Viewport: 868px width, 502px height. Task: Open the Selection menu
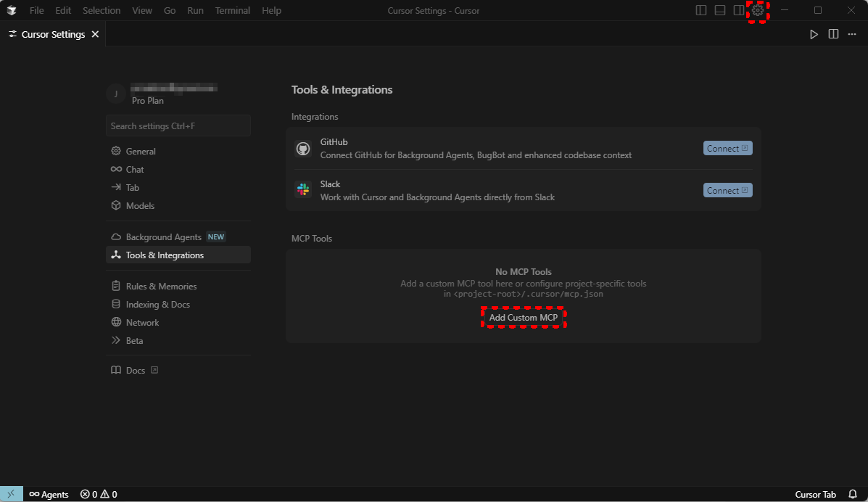102,11
